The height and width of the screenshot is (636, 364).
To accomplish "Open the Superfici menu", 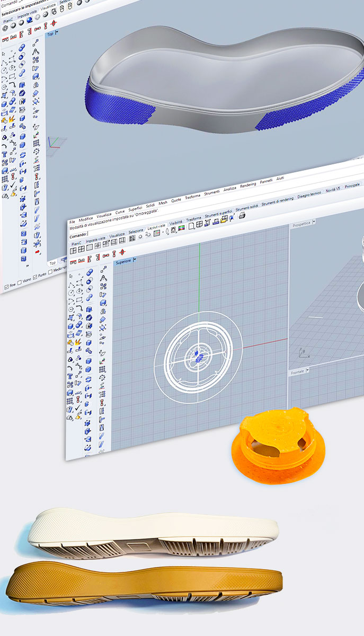I will pos(135,209).
